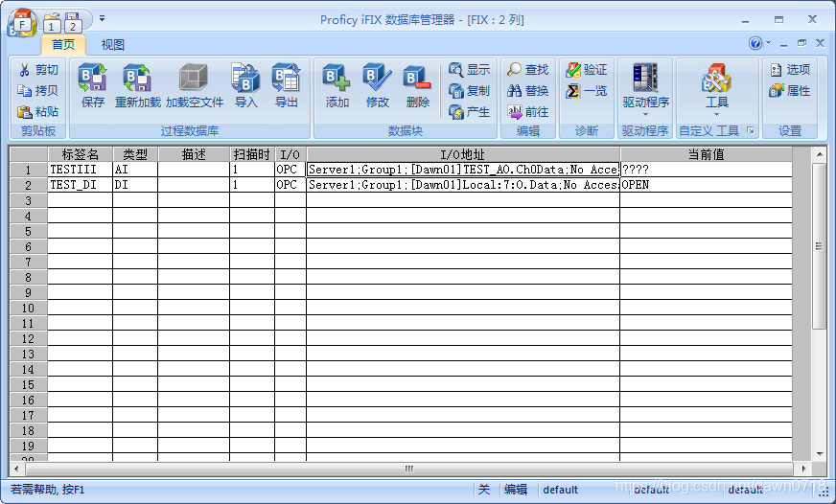Click the AI type cell
This screenshot has height=504, width=836.
click(x=135, y=170)
